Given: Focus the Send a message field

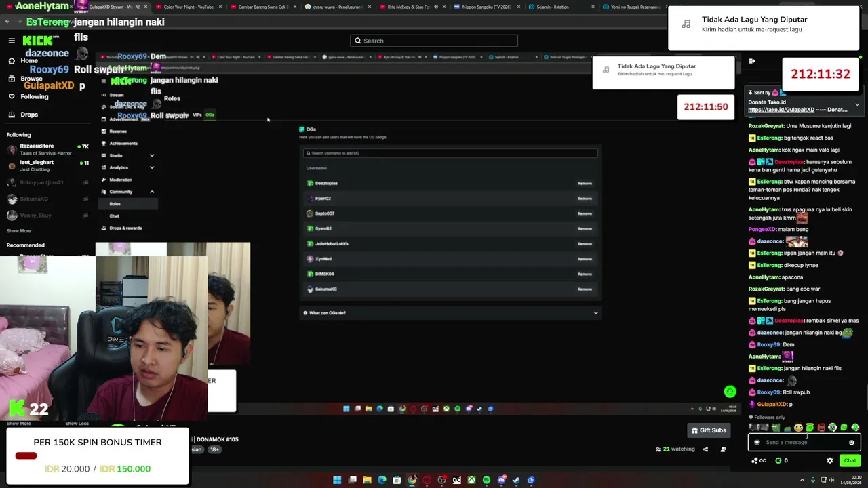Looking at the screenshot, I should coord(804,443).
